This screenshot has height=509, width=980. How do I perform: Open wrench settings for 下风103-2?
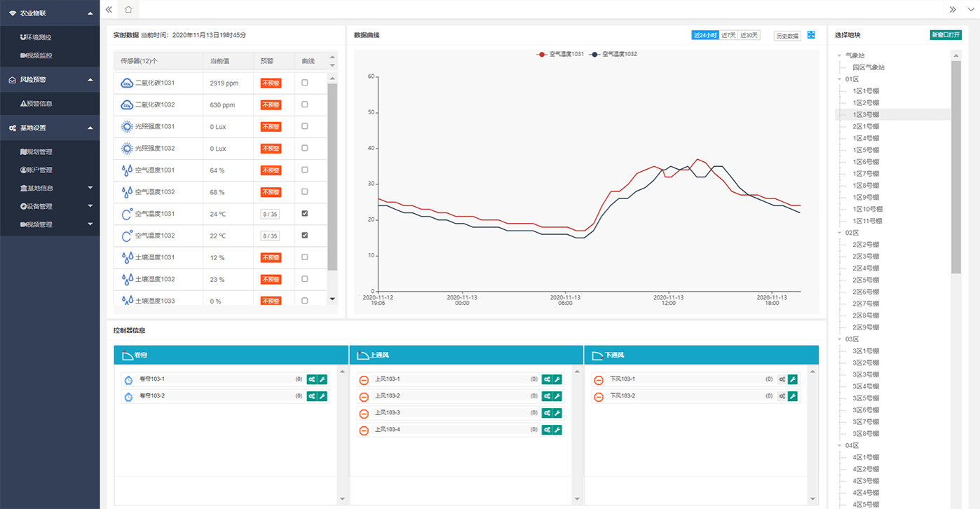pos(793,396)
